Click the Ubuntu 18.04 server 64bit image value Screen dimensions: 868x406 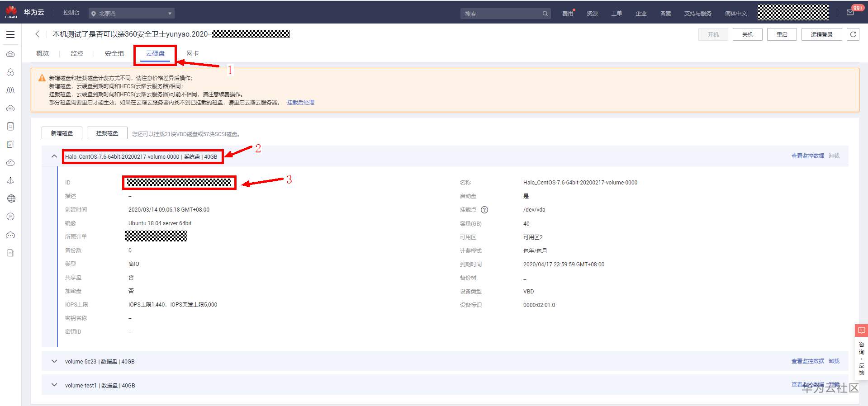point(160,223)
